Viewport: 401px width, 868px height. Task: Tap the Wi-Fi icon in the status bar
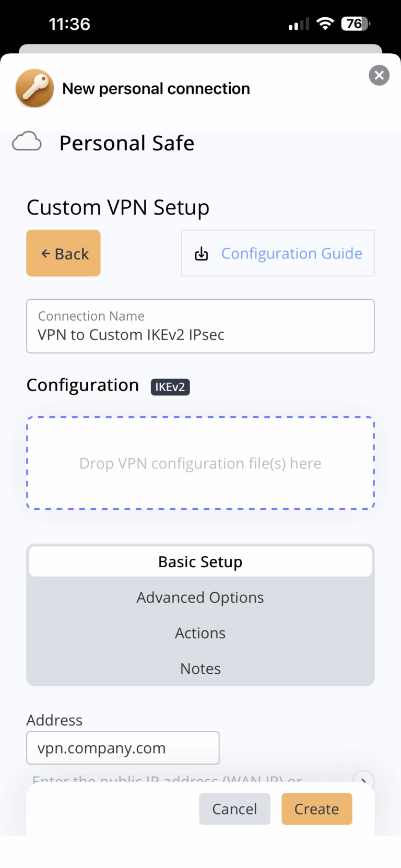point(325,23)
